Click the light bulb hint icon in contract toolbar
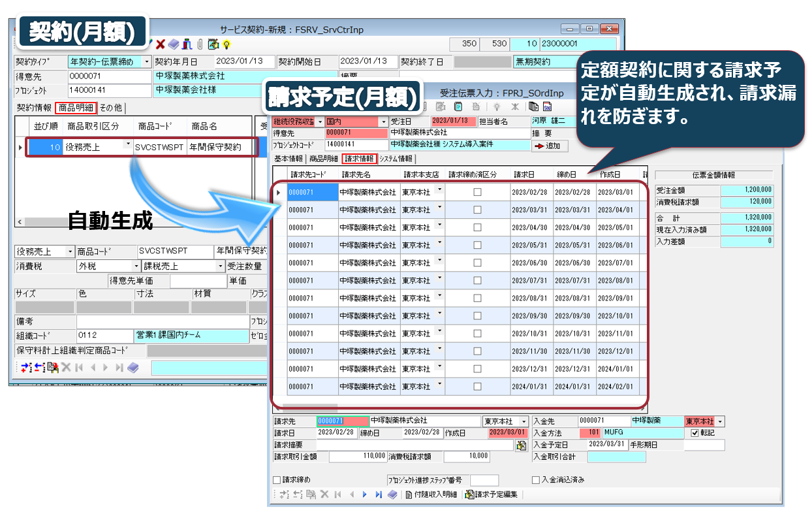Viewport: 812px width, 514px height. click(226, 44)
